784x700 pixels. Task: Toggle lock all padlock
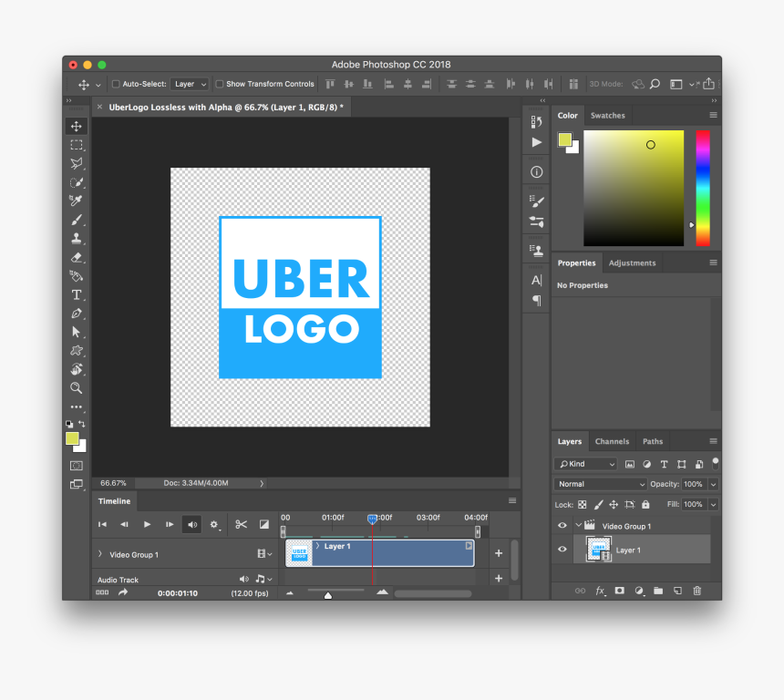(x=645, y=504)
